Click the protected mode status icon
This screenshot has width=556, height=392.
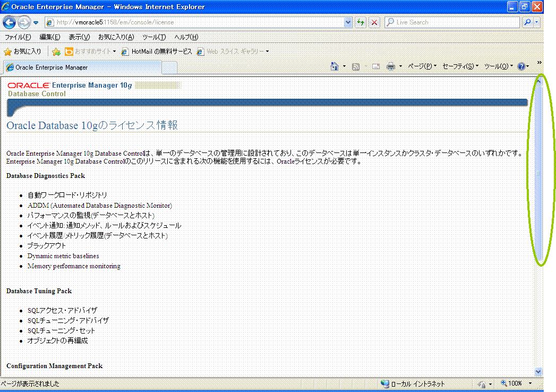pyautogui.click(x=482, y=384)
